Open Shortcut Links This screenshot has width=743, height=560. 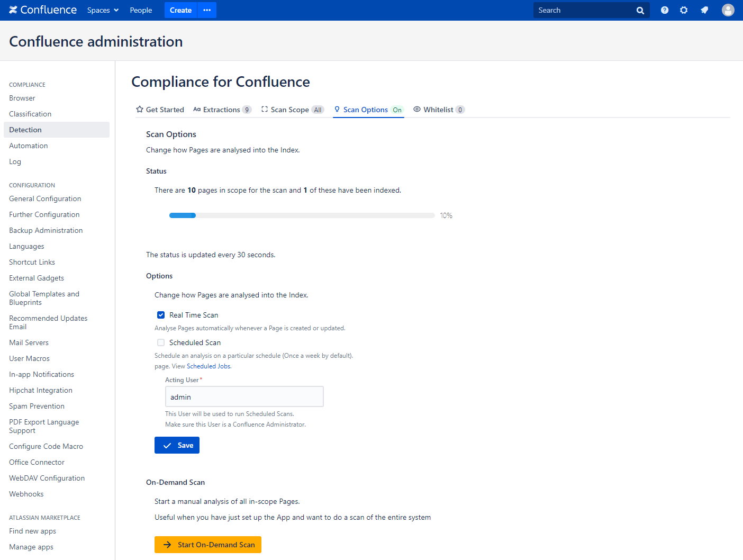point(32,262)
